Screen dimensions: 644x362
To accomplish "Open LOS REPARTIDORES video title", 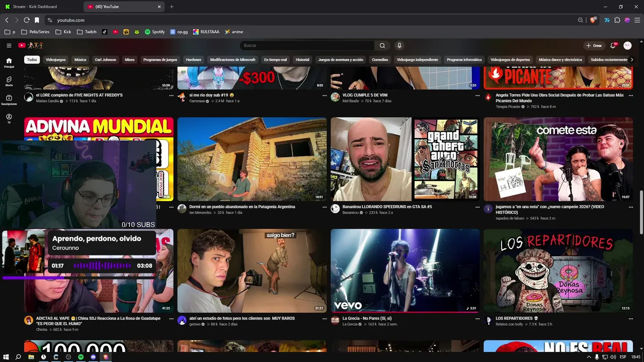I will tap(517, 318).
